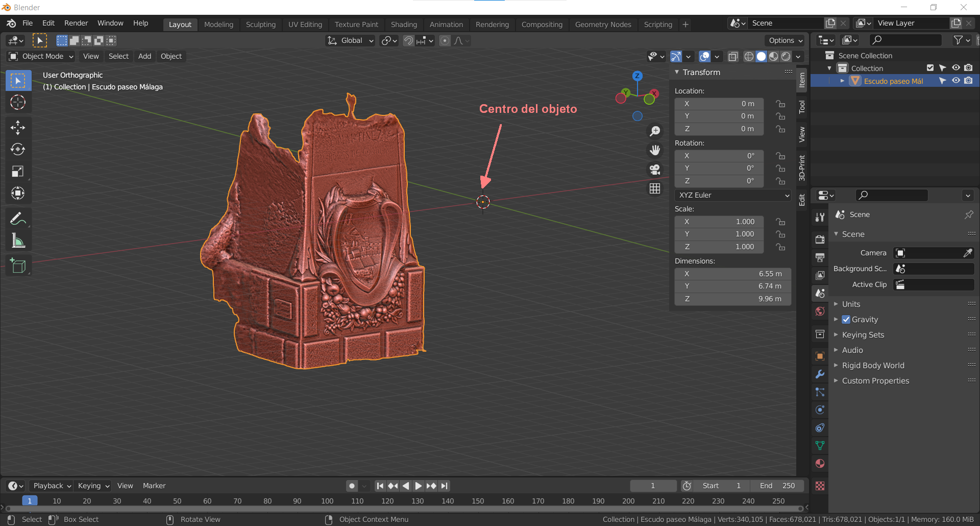
Task: Click the Z axis on the navigation gizmo
Action: (x=637, y=76)
